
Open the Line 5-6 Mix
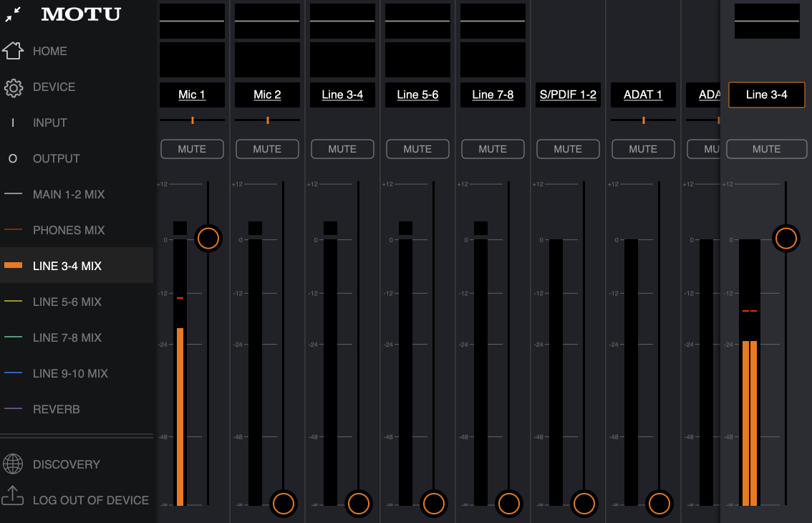77,302
